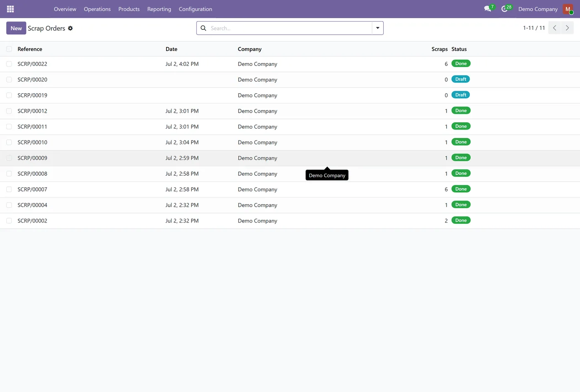580x392 pixels.
Task: Open the Operations menu
Action: pos(97,9)
